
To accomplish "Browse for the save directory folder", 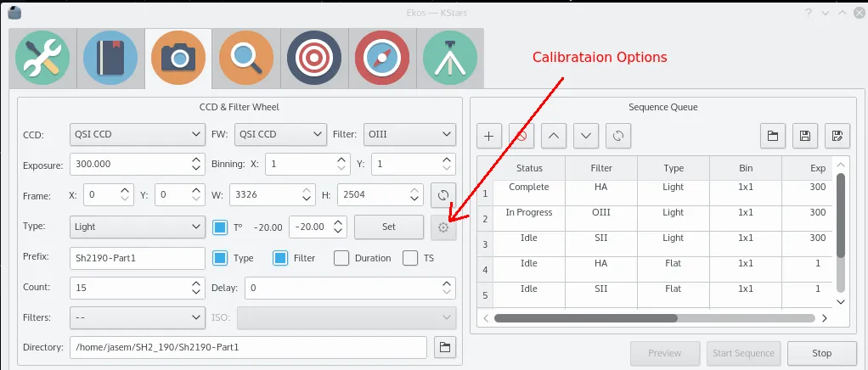I will coord(444,347).
